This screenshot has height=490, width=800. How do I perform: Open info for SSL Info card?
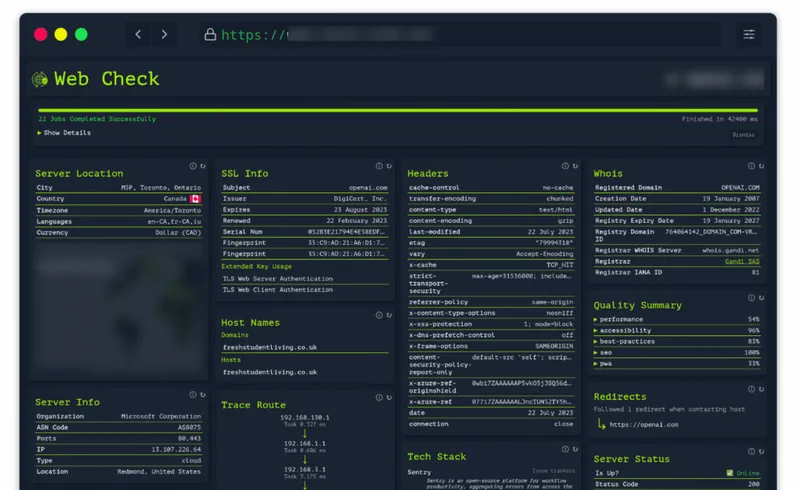pyautogui.click(x=379, y=166)
